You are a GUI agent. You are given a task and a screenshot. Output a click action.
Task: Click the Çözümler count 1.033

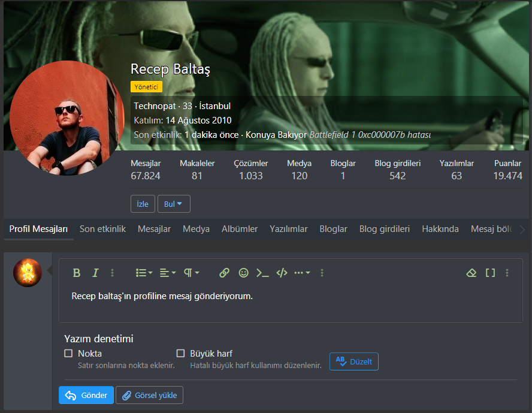[251, 176]
